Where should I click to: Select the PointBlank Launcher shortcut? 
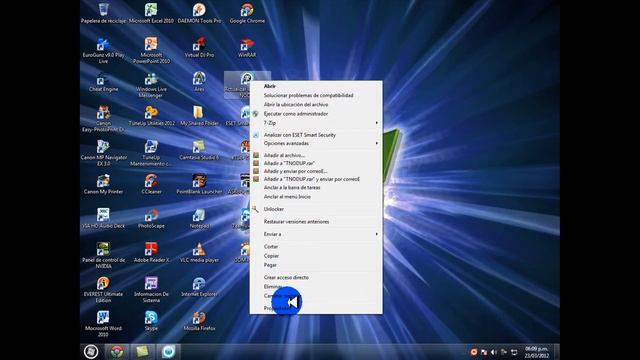pyautogui.click(x=199, y=184)
